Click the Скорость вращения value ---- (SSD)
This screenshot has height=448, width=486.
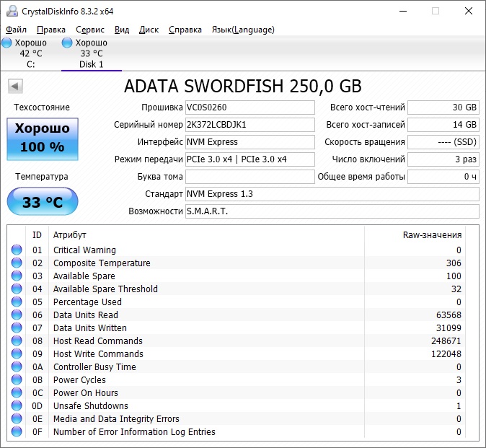(x=443, y=142)
